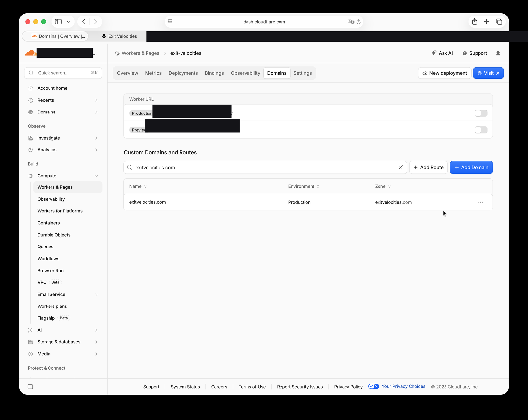Open the Settings tab

tap(303, 73)
